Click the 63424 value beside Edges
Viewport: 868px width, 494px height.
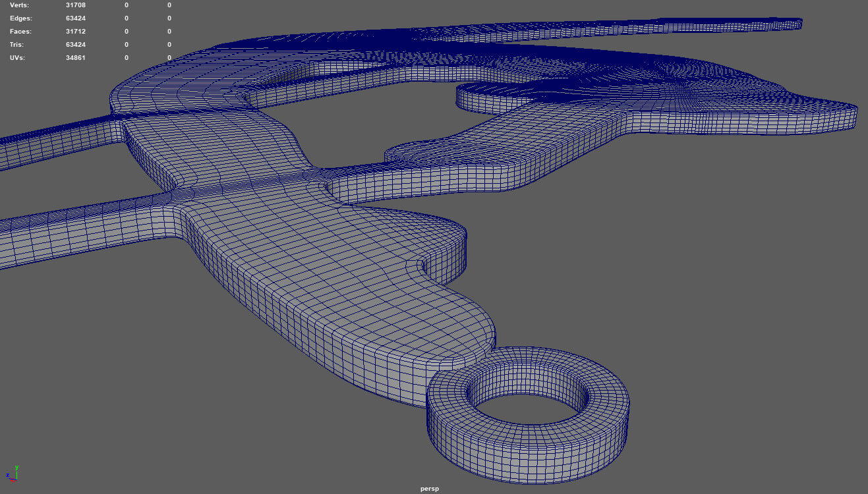pyautogui.click(x=76, y=18)
